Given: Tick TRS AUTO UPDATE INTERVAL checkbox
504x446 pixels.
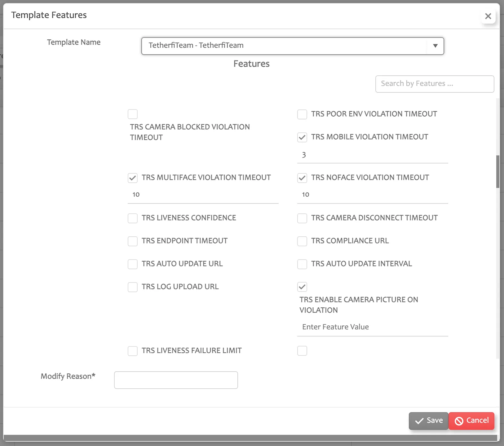Looking at the screenshot, I should 302,264.
